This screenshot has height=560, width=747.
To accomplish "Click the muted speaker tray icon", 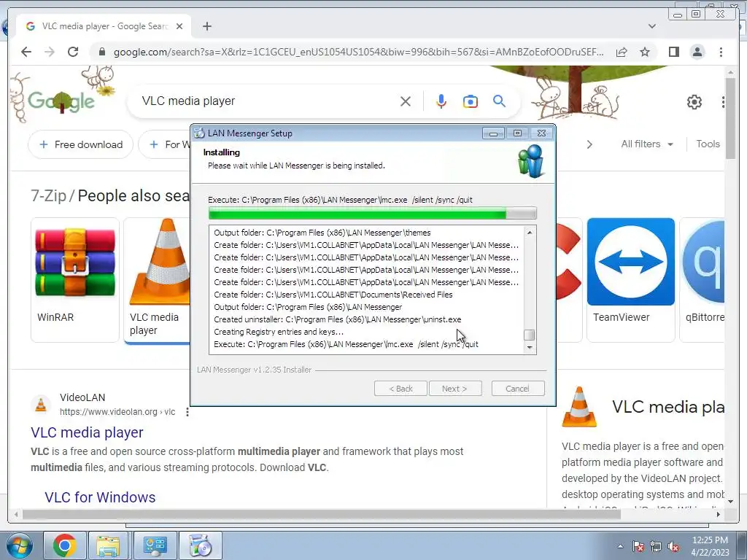I will pyautogui.click(x=673, y=546).
